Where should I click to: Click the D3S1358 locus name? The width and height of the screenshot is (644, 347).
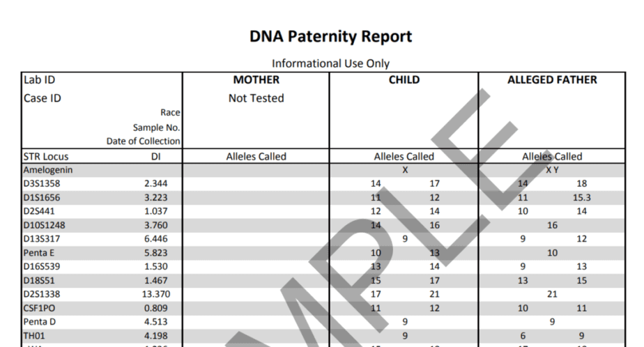point(42,183)
